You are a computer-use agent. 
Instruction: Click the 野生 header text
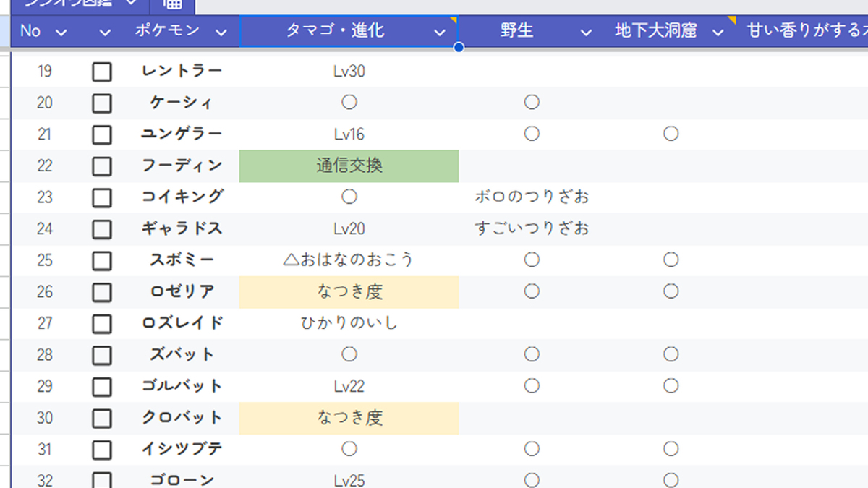(x=517, y=31)
